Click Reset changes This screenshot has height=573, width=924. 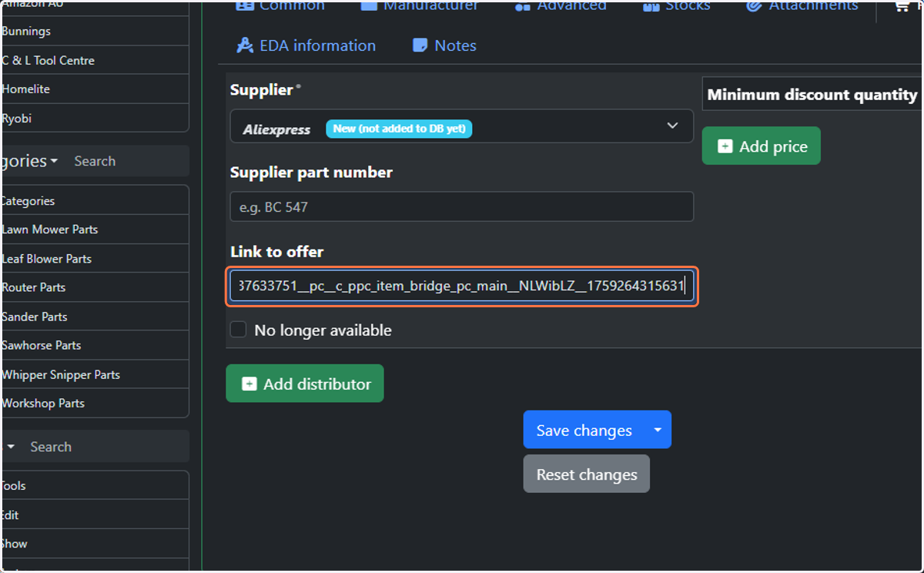pyautogui.click(x=587, y=474)
